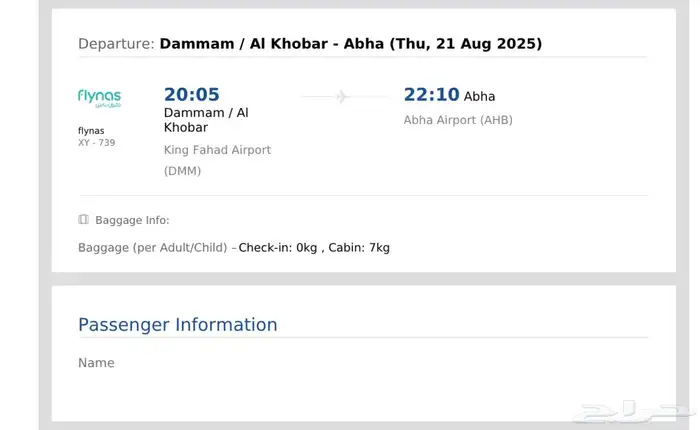Click the flynas airline logo
700x430 pixels.
point(100,98)
